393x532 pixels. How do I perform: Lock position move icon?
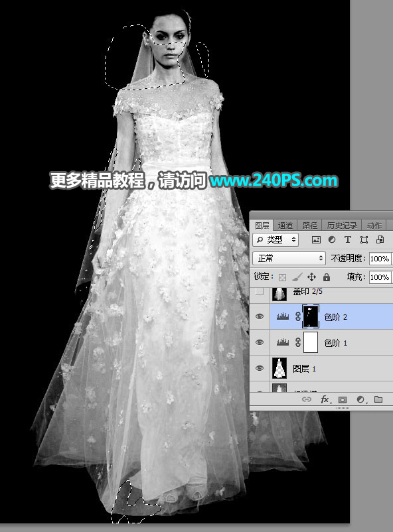click(311, 277)
